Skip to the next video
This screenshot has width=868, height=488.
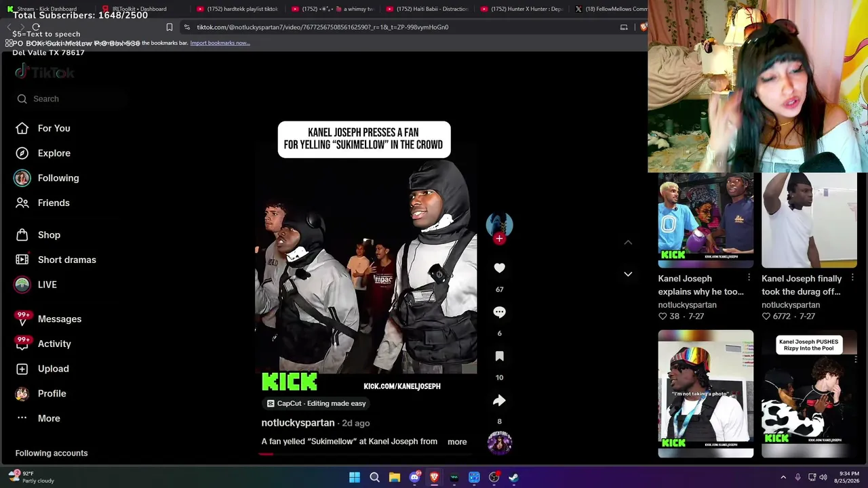(x=628, y=274)
